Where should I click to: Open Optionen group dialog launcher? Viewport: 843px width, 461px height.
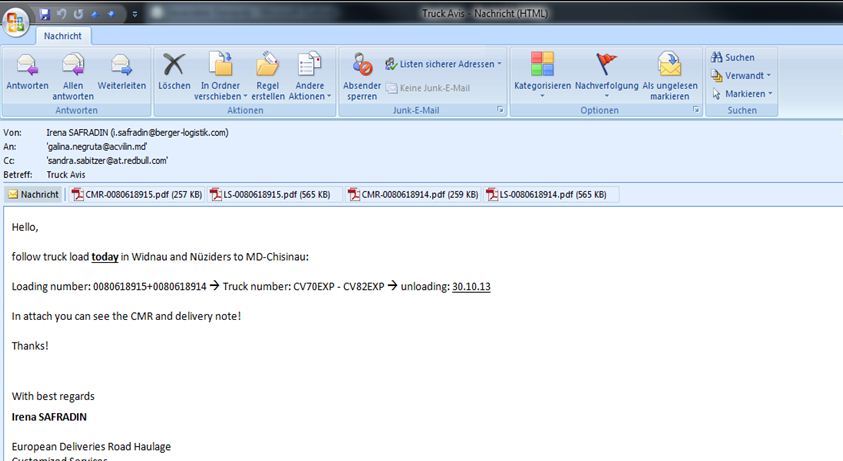pyautogui.click(x=696, y=110)
